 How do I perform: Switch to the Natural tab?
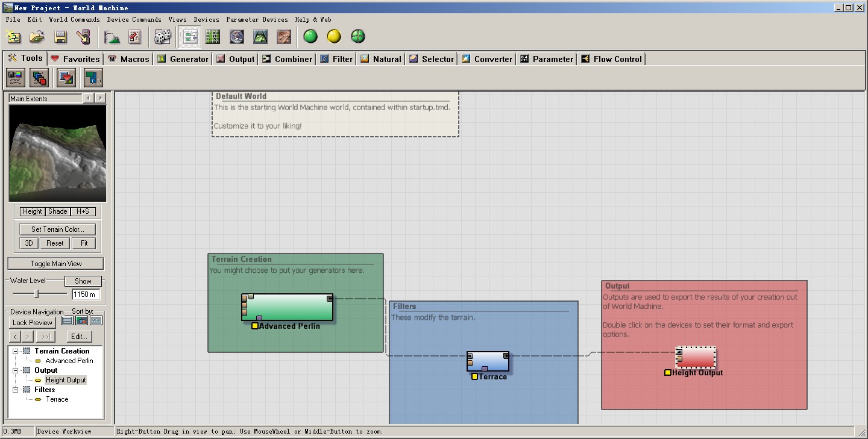380,59
